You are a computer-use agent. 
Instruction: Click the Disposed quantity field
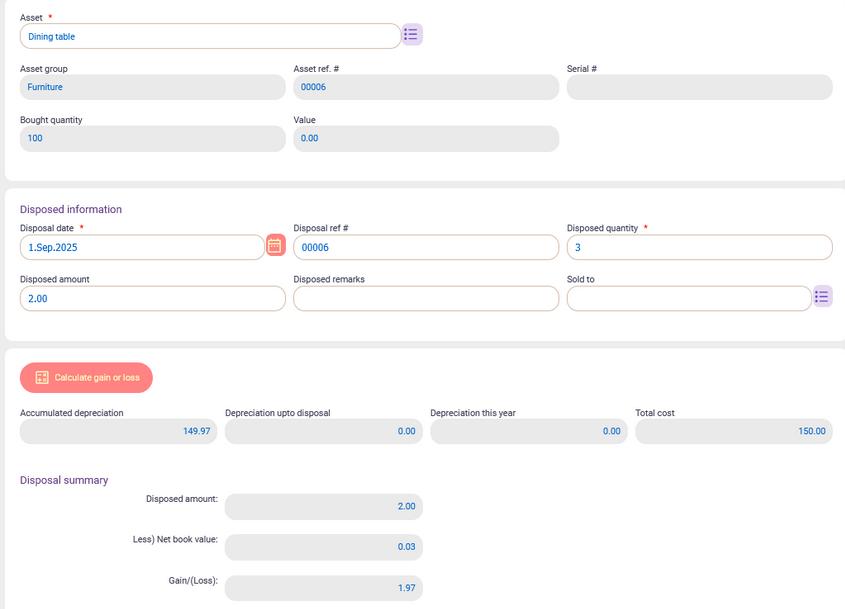click(x=699, y=247)
